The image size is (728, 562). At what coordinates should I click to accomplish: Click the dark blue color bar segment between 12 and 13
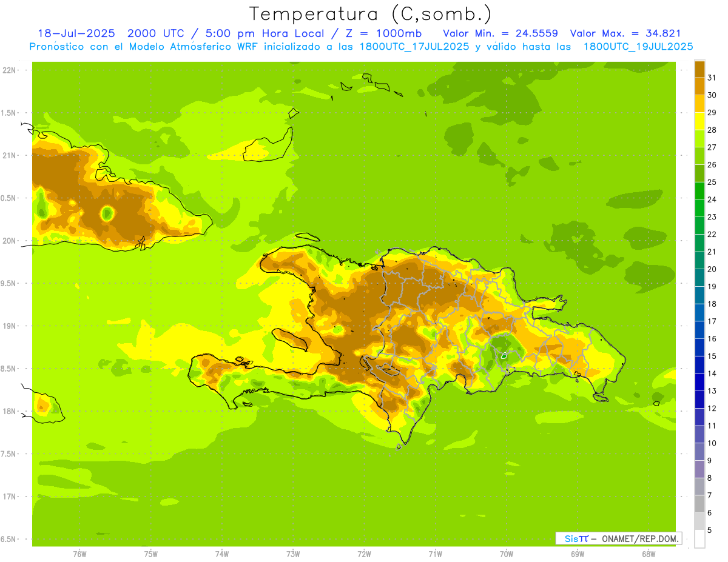point(699,400)
